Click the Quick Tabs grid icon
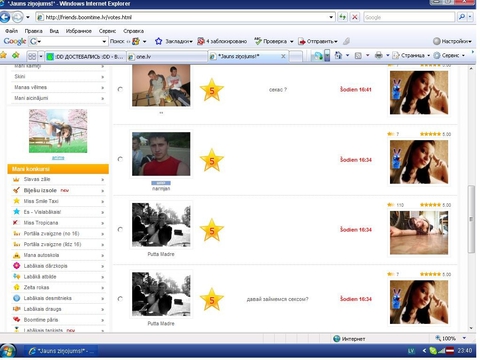This screenshot has height=360, width=480. (32, 56)
